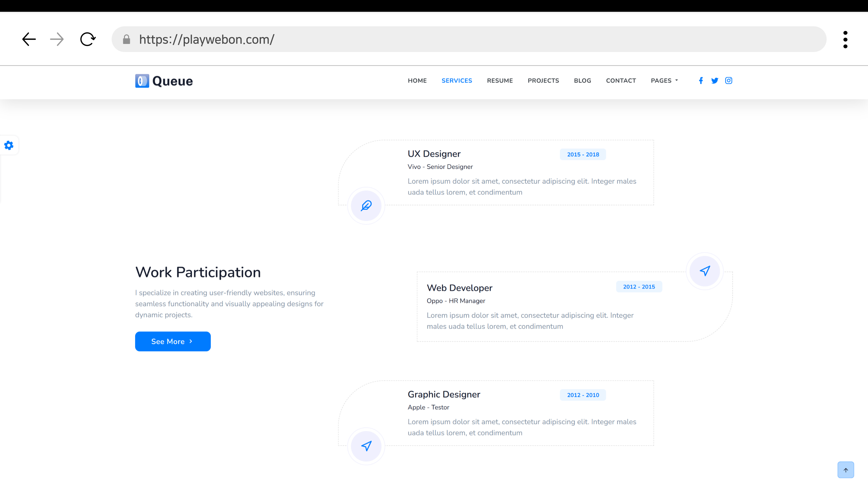The image size is (868, 488).
Task: Expand the Pages dropdown menu
Action: (664, 80)
